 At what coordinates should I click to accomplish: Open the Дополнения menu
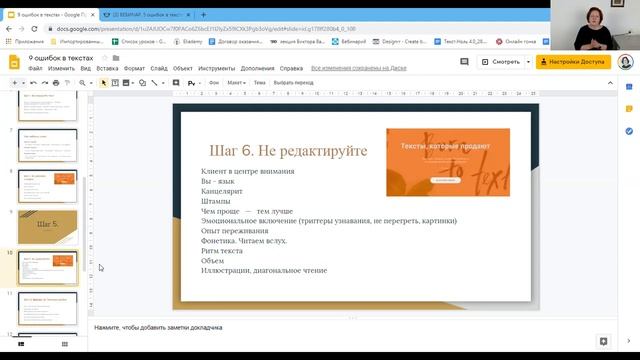tap(257, 69)
